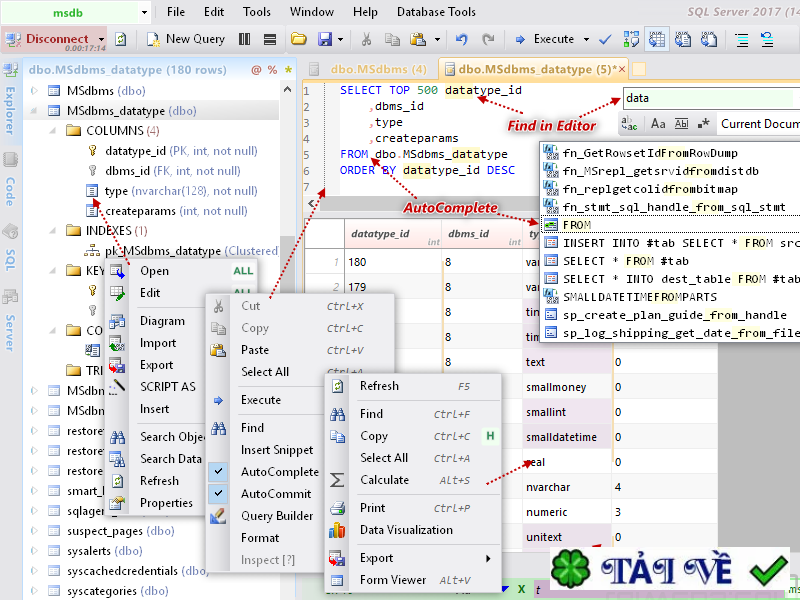This screenshot has height=600, width=800.
Task: Click the open folder icon in toolbar
Action: pos(298,39)
